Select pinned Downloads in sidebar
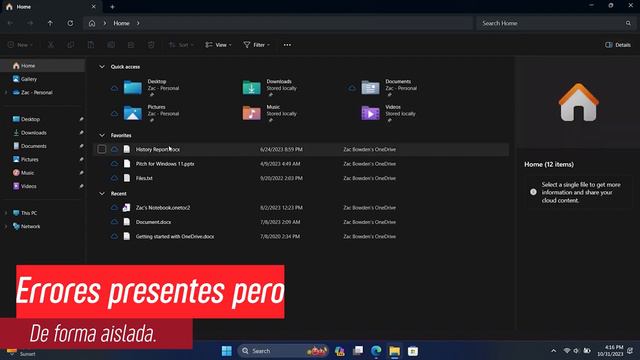The image size is (640, 360). pyautogui.click(x=42, y=133)
